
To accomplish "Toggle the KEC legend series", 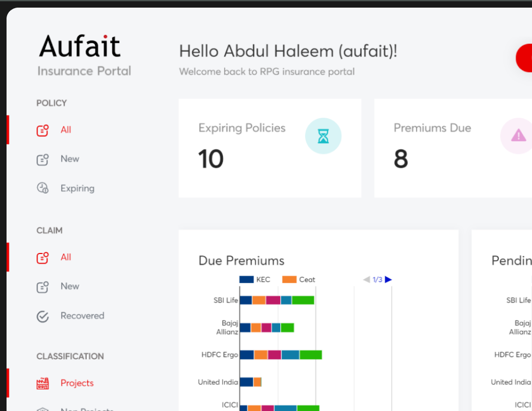I will (x=255, y=280).
